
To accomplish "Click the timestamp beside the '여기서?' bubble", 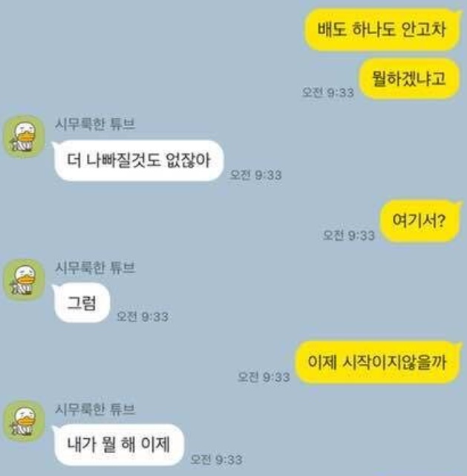I will pos(349,235).
